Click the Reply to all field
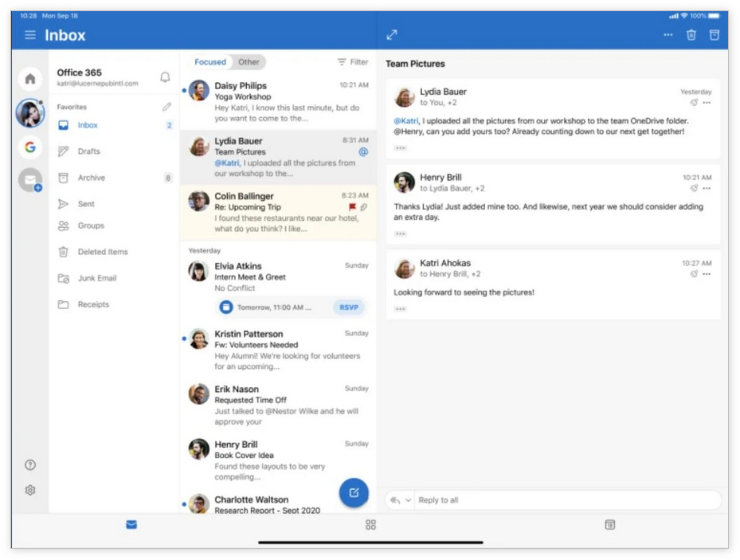The image size is (740, 560). point(558,500)
